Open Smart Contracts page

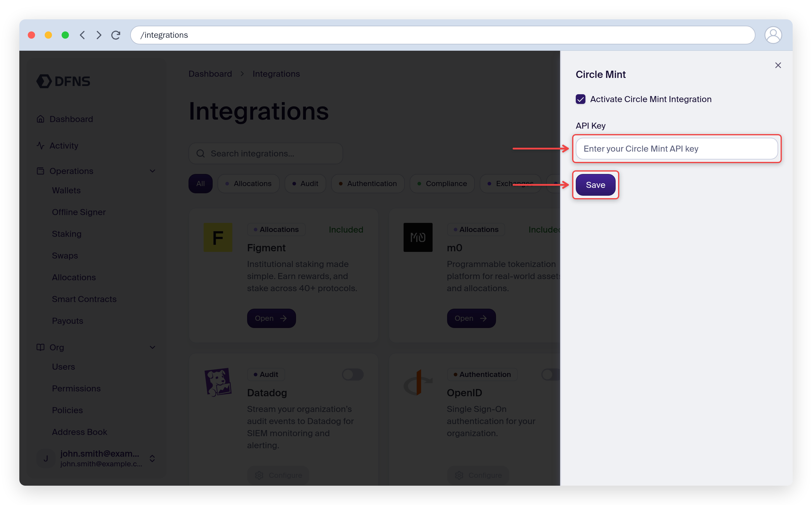point(84,299)
